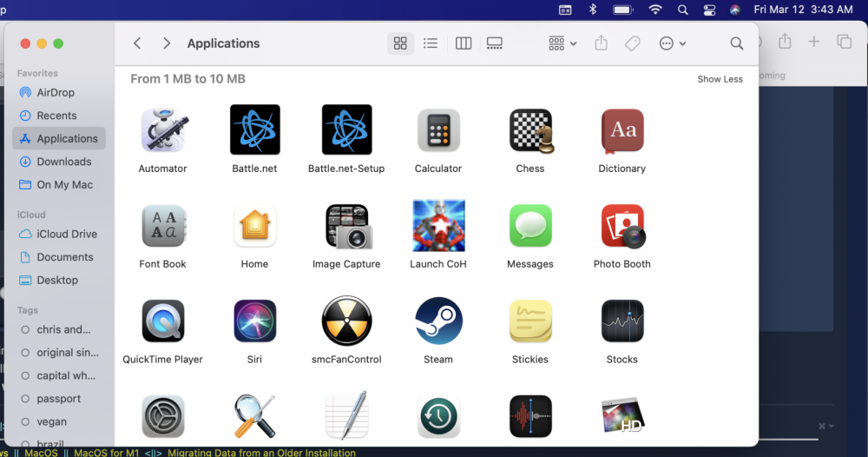
Task: Click the tab overview icon in background window
Action: coord(845,42)
